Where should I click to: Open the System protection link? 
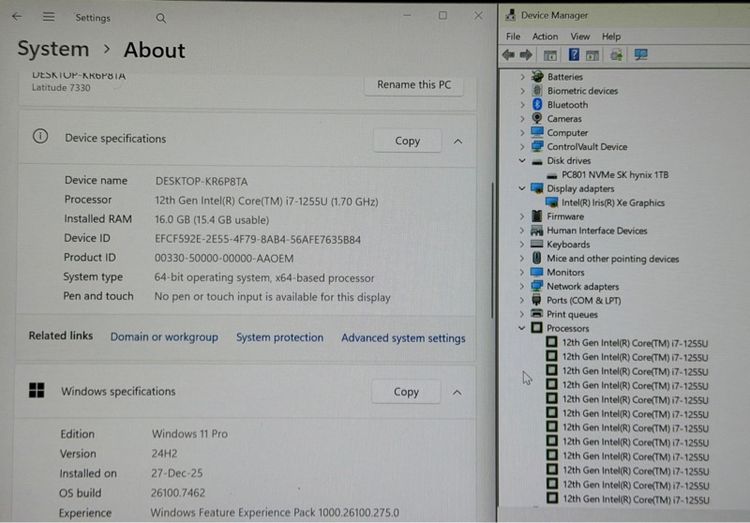click(x=279, y=337)
